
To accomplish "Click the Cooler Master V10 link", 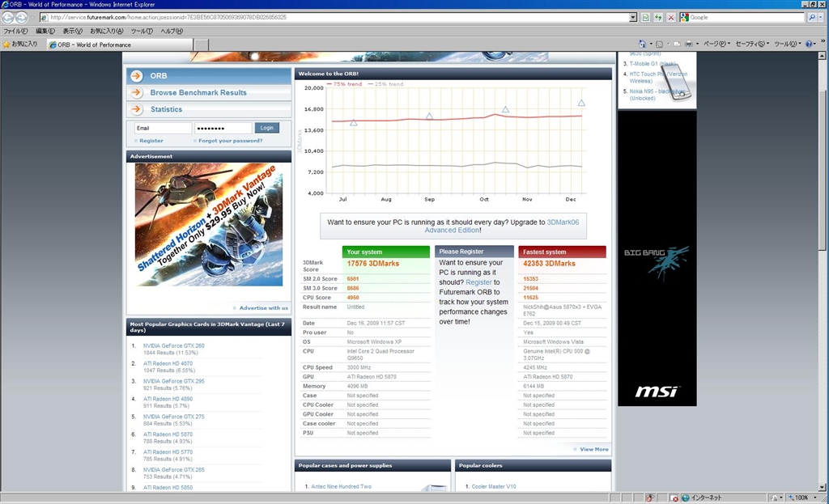I will [494, 486].
